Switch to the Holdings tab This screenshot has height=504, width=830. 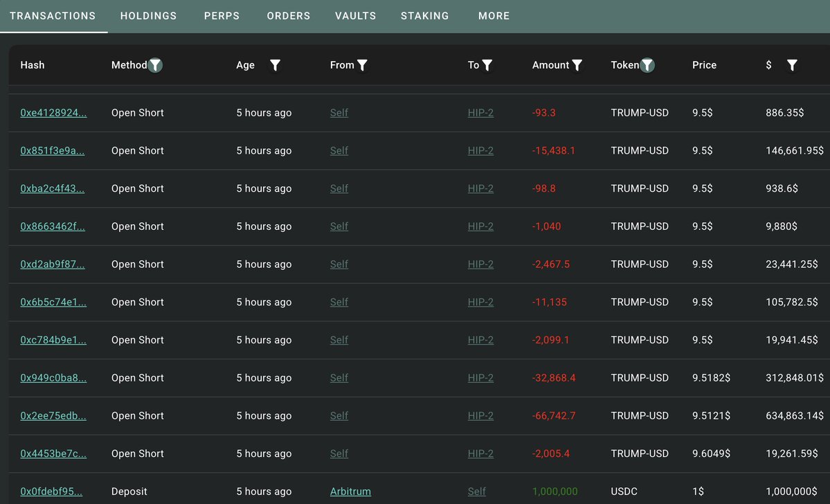tap(148, 16)
